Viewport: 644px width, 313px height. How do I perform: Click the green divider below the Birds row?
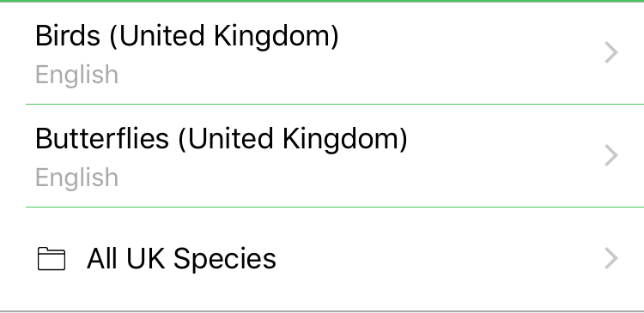pos(335,105)
